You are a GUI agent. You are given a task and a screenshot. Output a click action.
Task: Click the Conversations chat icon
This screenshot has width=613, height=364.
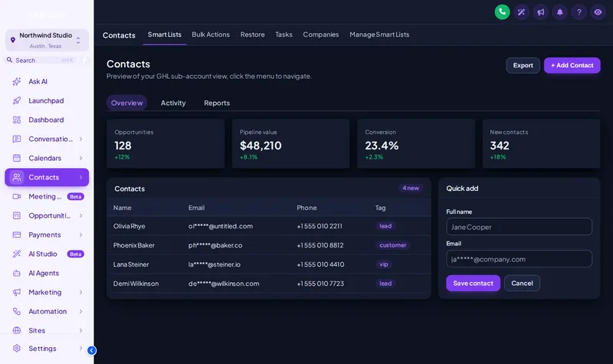[x=16, y=139]
